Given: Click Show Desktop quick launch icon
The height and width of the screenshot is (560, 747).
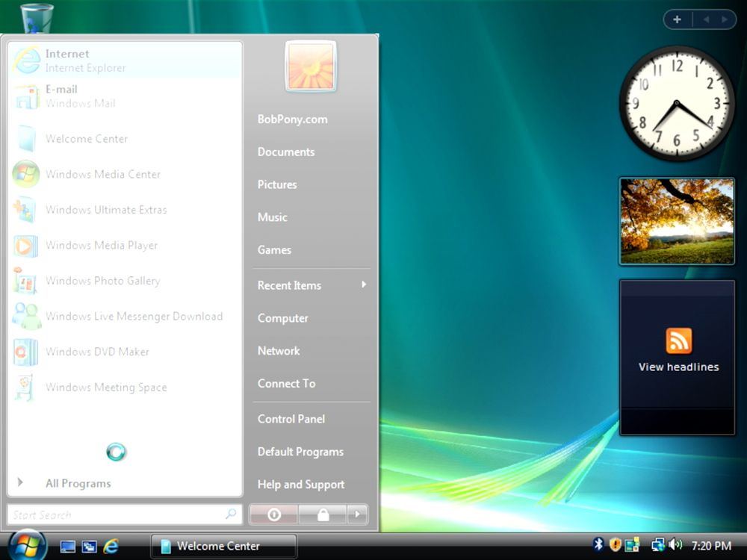Looking at the screenshot, I should [x=67, y=547].
